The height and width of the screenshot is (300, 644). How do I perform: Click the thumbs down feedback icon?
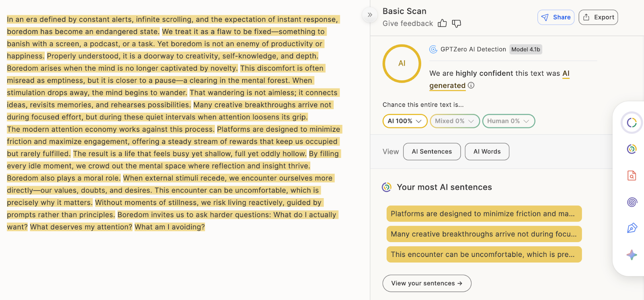[x=456, y=24]
